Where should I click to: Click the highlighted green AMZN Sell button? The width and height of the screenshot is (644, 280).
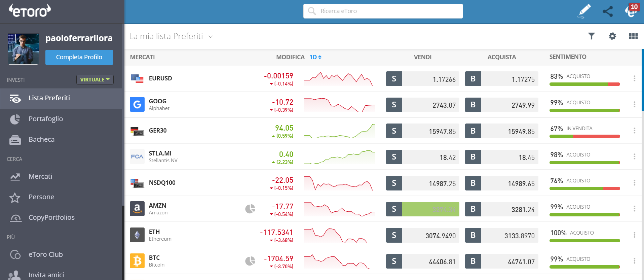click(x=423, y=209)
